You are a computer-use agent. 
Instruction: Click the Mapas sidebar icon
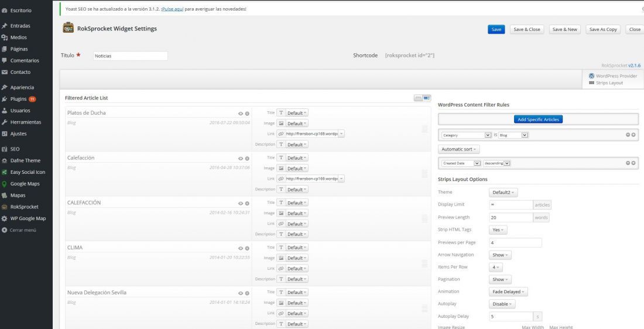5,196
